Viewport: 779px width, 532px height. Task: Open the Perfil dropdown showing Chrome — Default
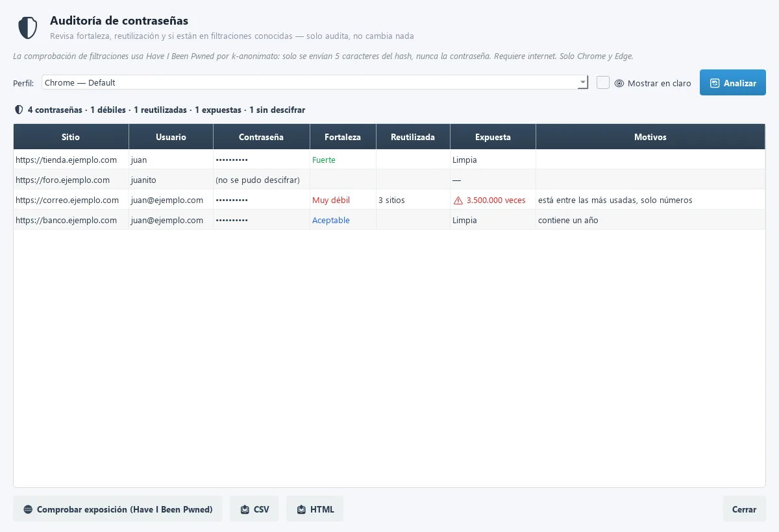[x=315, y=82]
